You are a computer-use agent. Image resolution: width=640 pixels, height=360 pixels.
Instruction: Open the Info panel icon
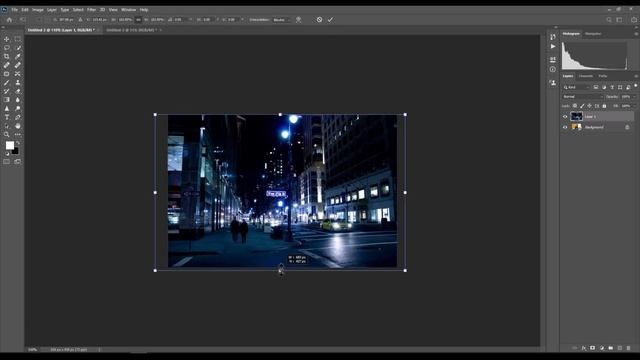click(x=553, y=69)
